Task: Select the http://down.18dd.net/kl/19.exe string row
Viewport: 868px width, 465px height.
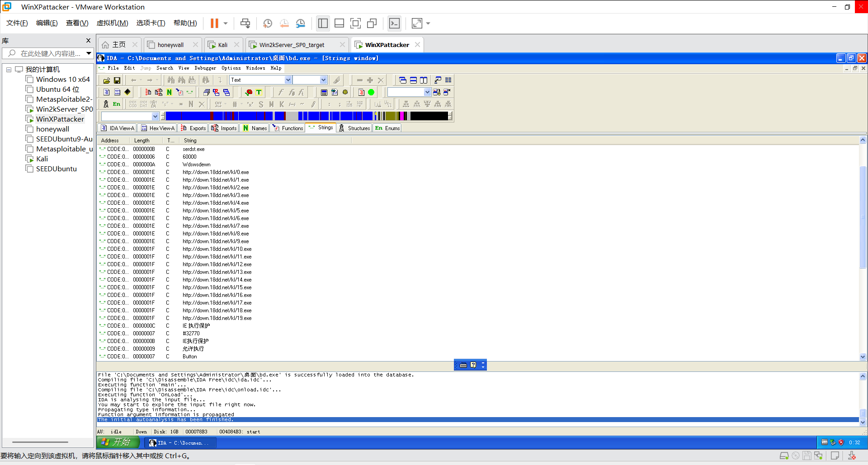Action: (x=478, y=318)
